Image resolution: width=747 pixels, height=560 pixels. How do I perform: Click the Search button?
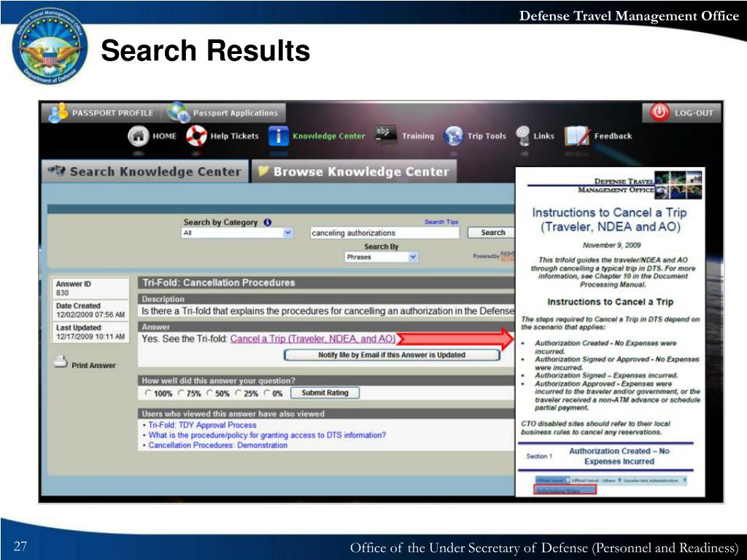pyautogui.click(x=492, y=233)
